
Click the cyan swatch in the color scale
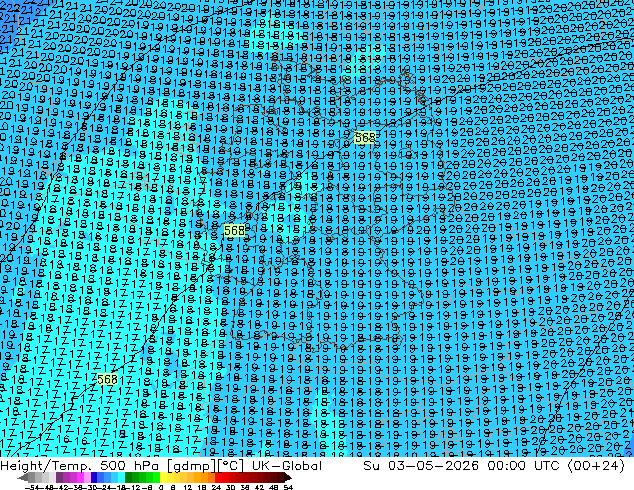[121, 477]
